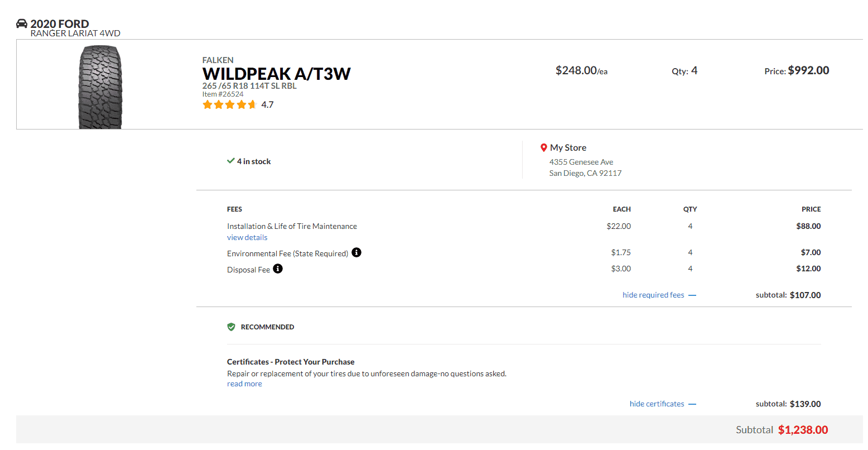Click the $12.00 disposal fee total
This screenshot has width=868, height=450.
click(x=808, y=269)
